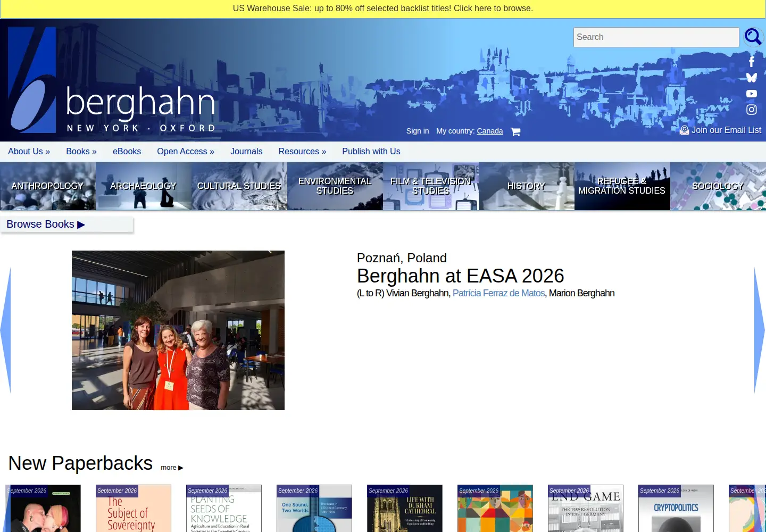The width and height of the screenshot is (766, 532).
Task: Open the End Game book cover
Action: tap(586, 509)
